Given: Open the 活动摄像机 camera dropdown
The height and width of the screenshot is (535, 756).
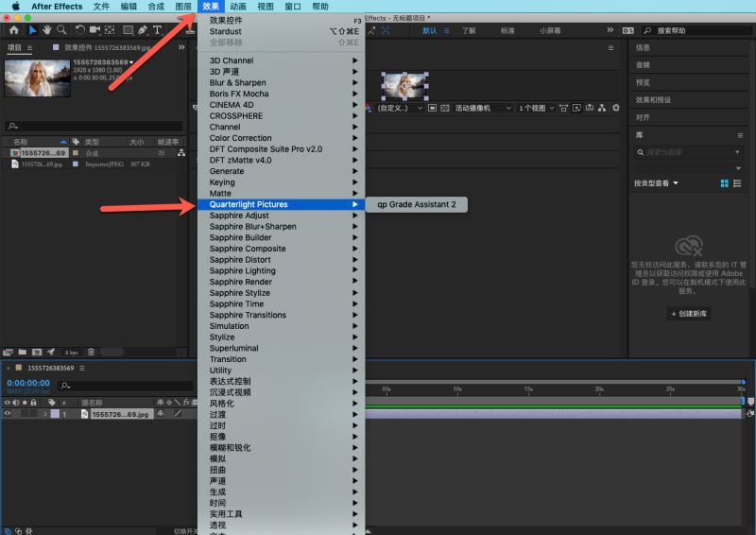Looking at the screenshot, I should click(x=483, y=108).
